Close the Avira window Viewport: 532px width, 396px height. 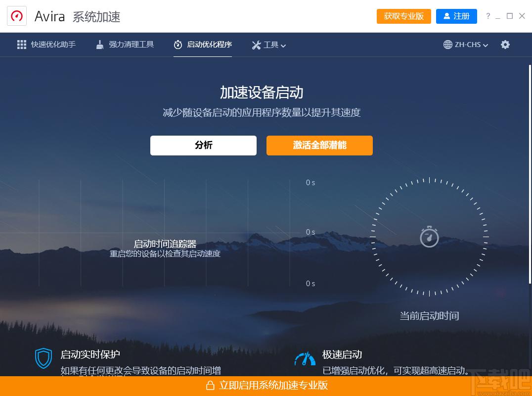(x=522, y=16)
